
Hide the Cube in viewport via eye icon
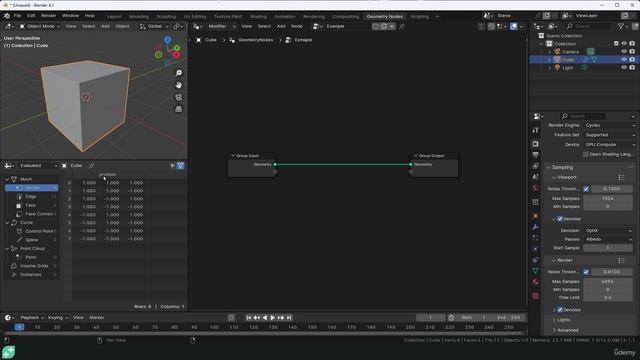(624, 60)
